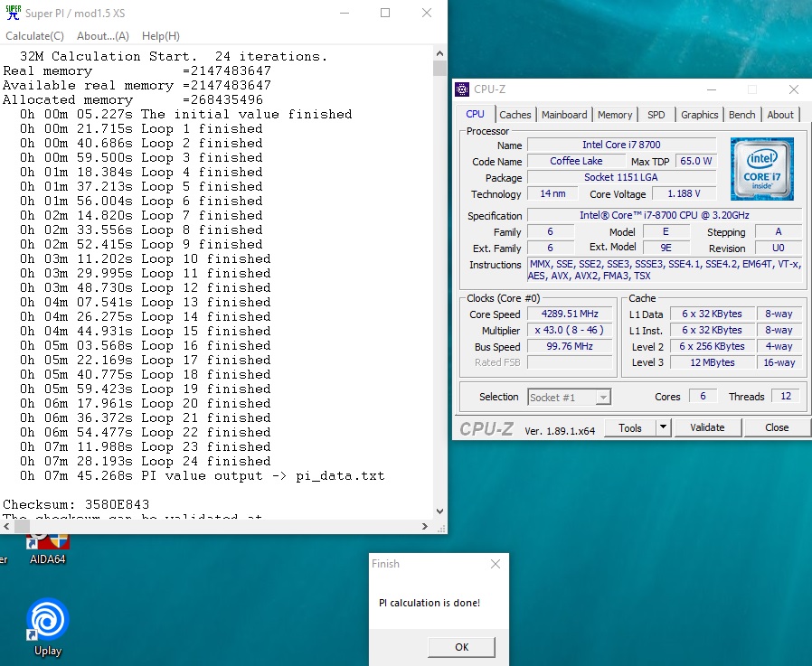Click the Bus Speed value 99.76 MHz

pos(570,346)
